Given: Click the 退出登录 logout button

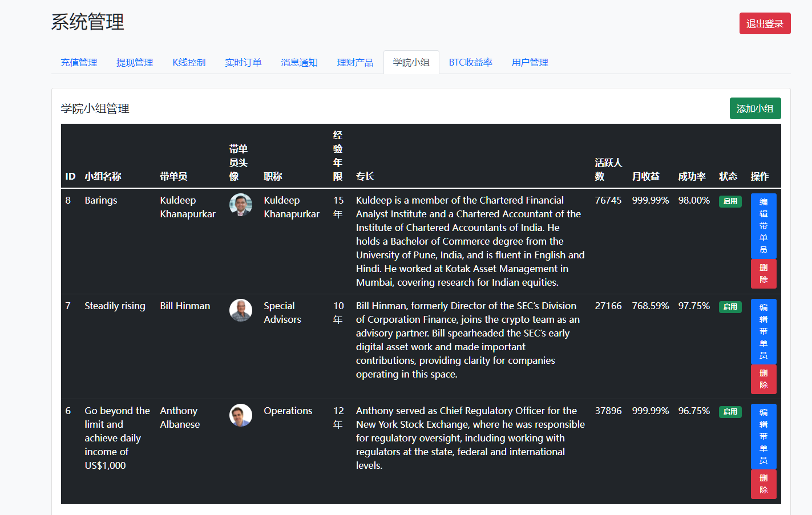Looking at the screenshot, I should point(765,23).
